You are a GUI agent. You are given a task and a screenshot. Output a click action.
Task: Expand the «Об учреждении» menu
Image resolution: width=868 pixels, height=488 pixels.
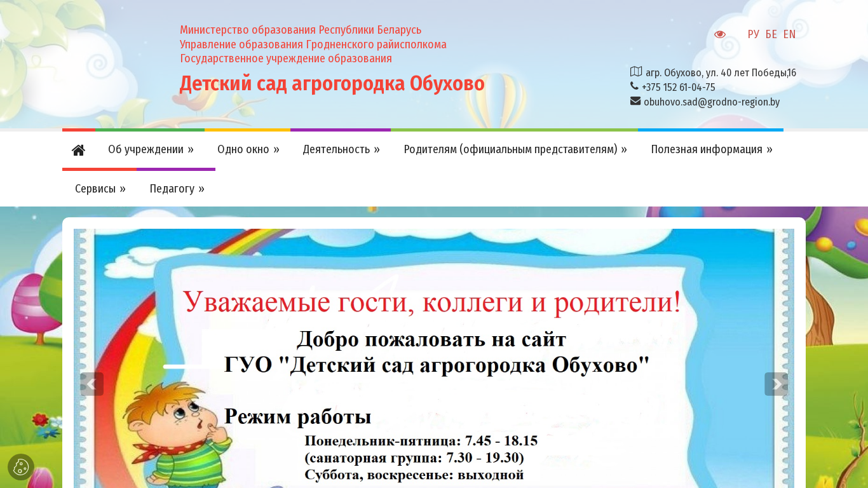(x=151, y=149)
